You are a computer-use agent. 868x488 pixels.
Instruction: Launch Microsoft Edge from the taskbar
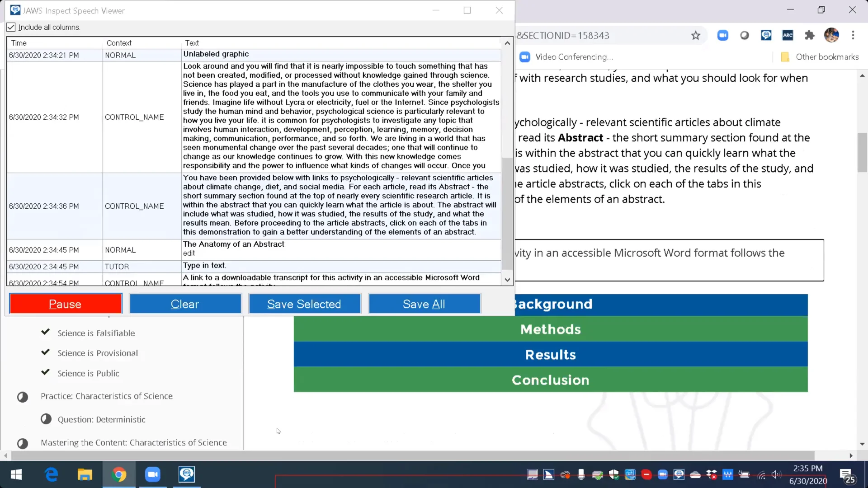point(52,474)
